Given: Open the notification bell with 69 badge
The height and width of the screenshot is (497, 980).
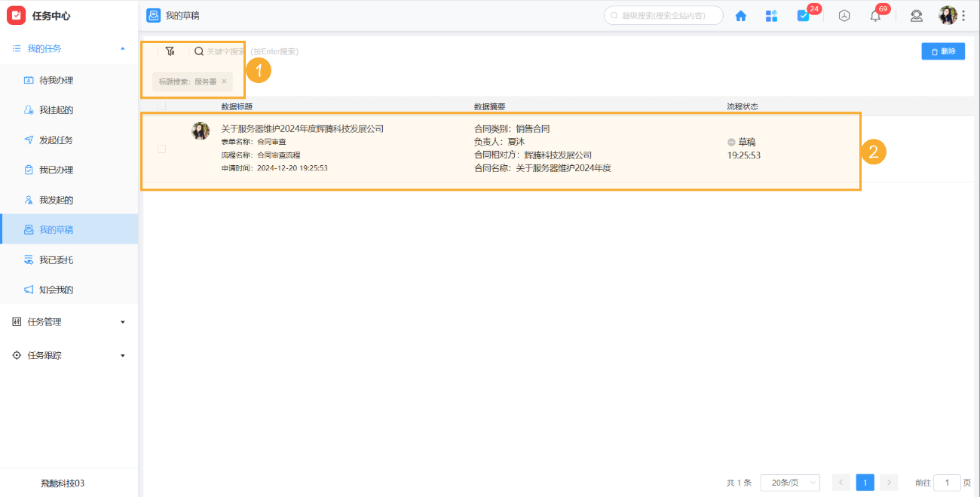Looking at the screenshot, I should click(874, 15).
